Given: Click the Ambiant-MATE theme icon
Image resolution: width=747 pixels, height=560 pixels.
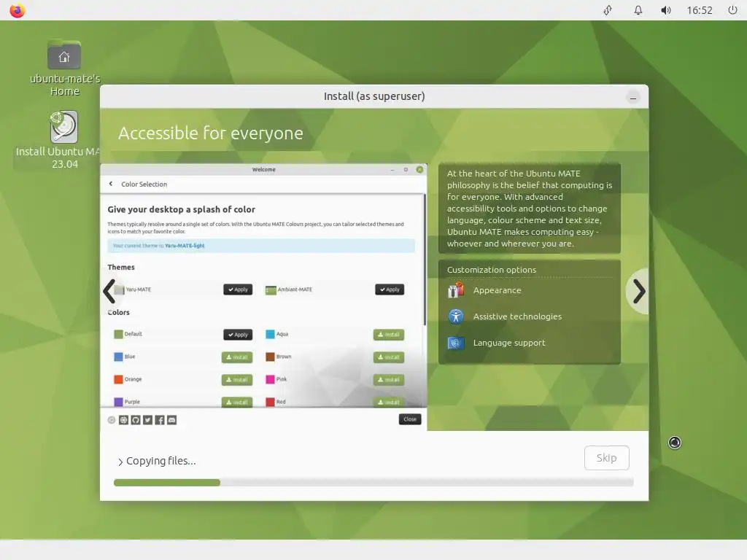Looking at the screenshot, I should (x=271, y=289).
